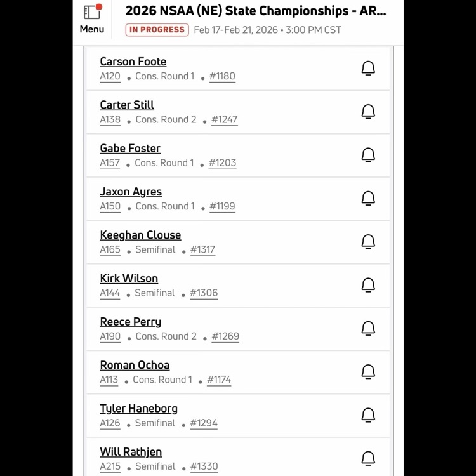This screenshot has height=476, width=476.
Task: Open bout #1247 link
Action: [225, 119]
